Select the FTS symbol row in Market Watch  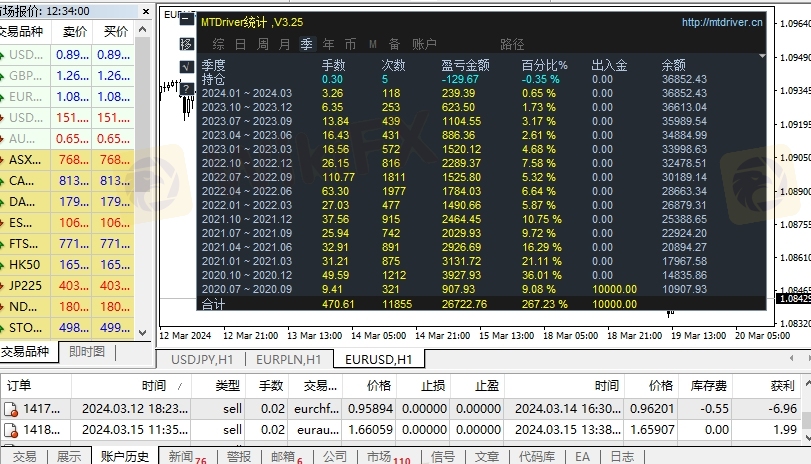tap(67, 244)
